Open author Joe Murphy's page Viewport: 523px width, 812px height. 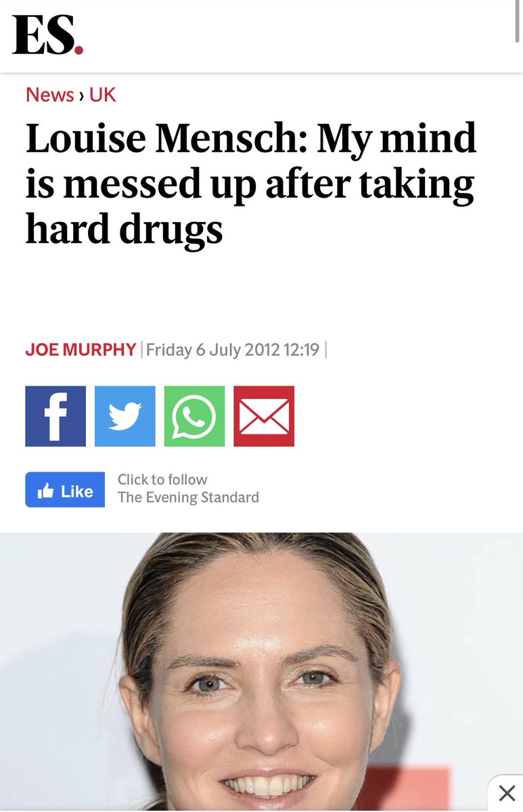pyautogui.click(x=81, y=350)
